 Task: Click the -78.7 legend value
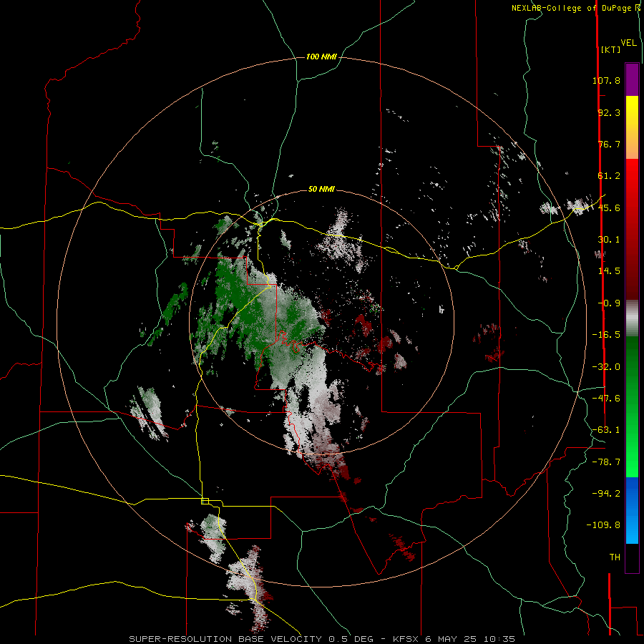[x=606, y=462]
